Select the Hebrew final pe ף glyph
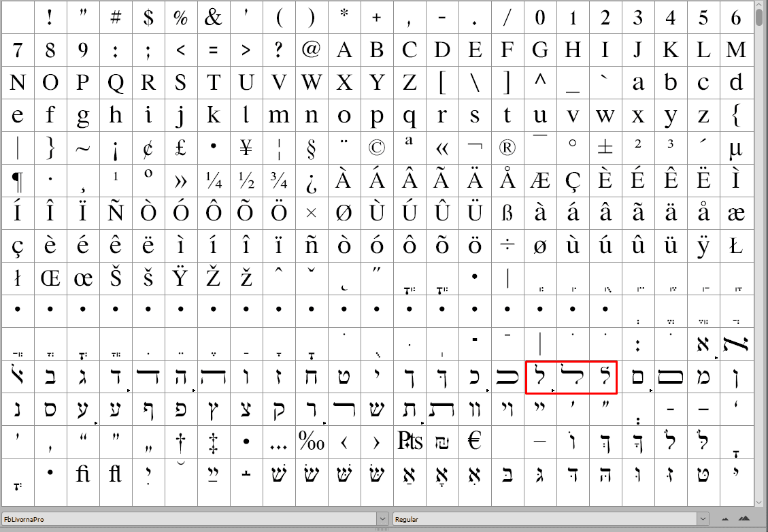 point(148,409)
